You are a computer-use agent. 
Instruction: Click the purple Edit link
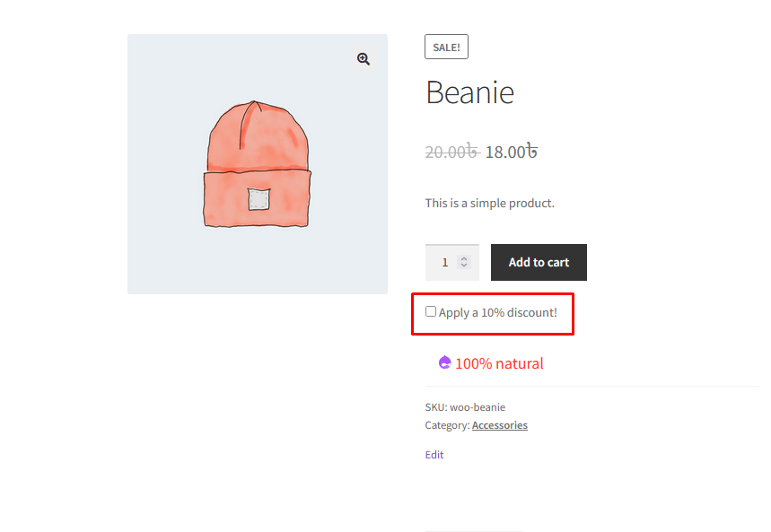pyautogui.click(x=434, y=455)
